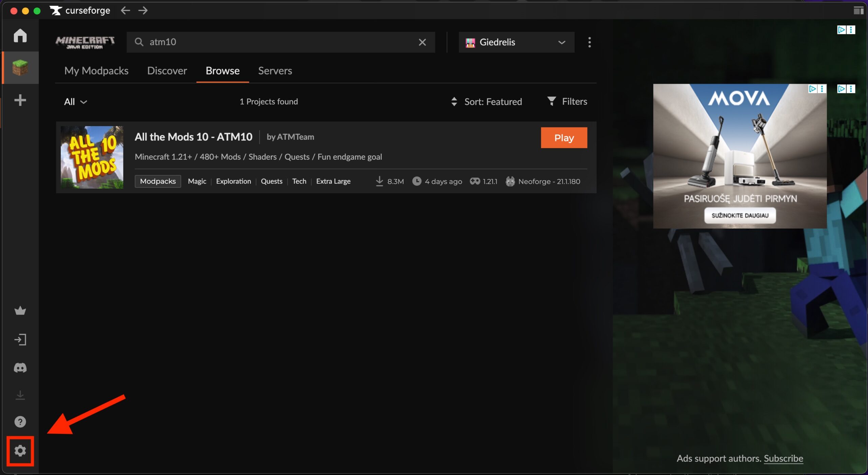
Task: Click the Magic category tag
Action: (x=197, y=181)
